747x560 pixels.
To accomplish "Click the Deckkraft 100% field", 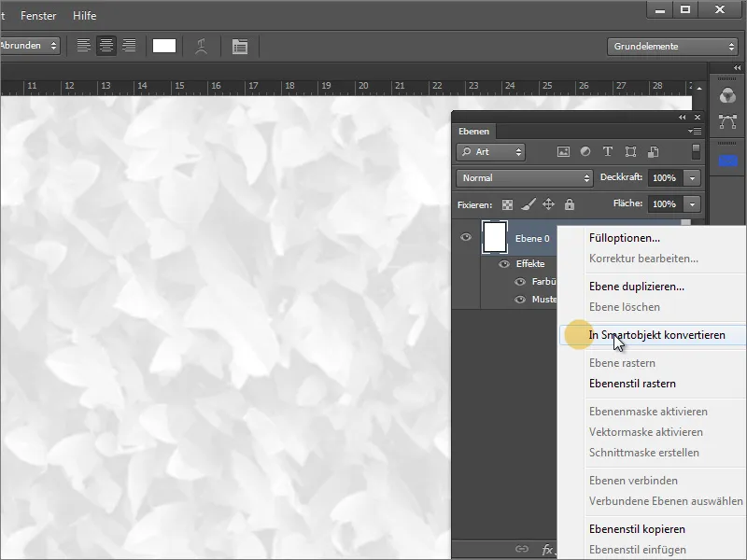I will point(665,178).
